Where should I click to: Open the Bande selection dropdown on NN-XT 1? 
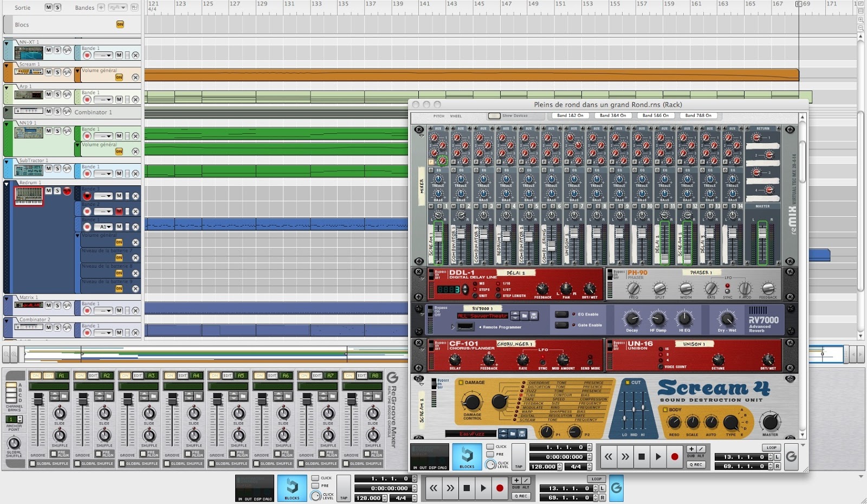point(103,55)
